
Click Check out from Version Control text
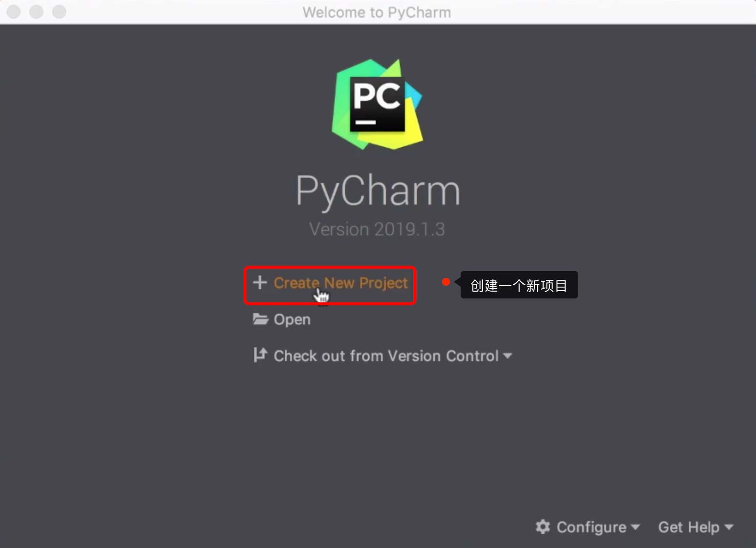click(386, 356)
